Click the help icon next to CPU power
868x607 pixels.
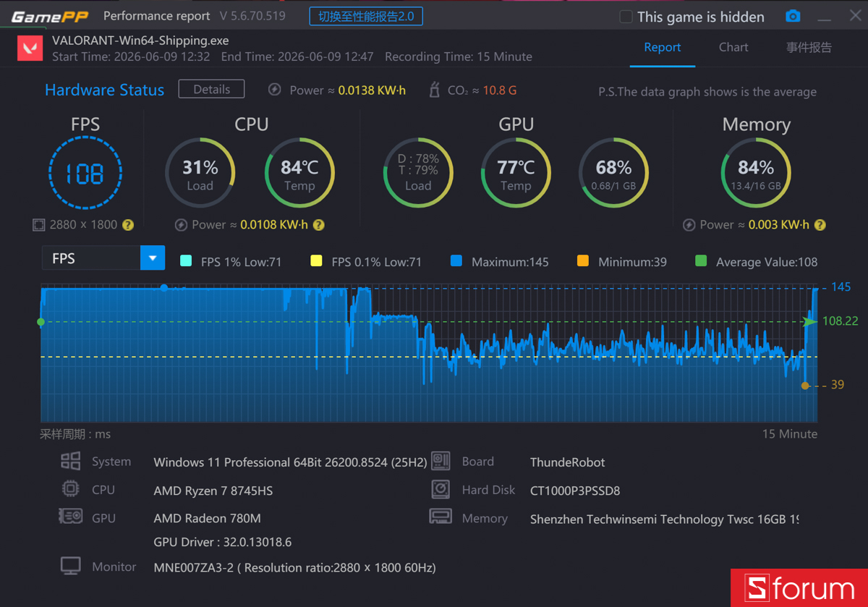coord(318,225)
